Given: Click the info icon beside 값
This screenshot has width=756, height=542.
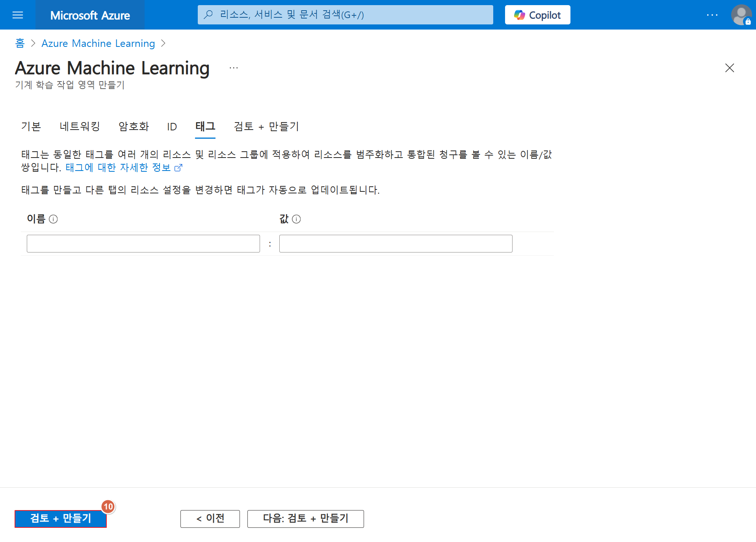Looking at the screenshot, I should (296, 219).
